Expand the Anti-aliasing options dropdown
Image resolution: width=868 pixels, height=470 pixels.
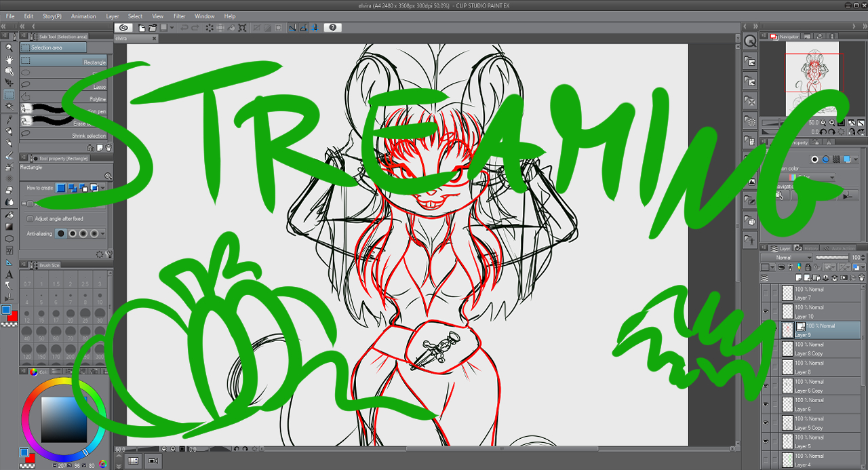pyautogui.click(x=102, y=234)
